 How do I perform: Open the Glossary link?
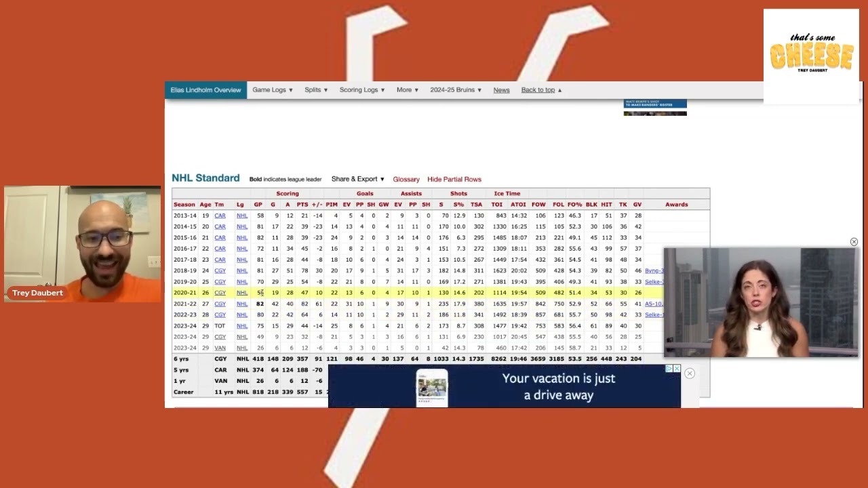(x=406, y=180)
